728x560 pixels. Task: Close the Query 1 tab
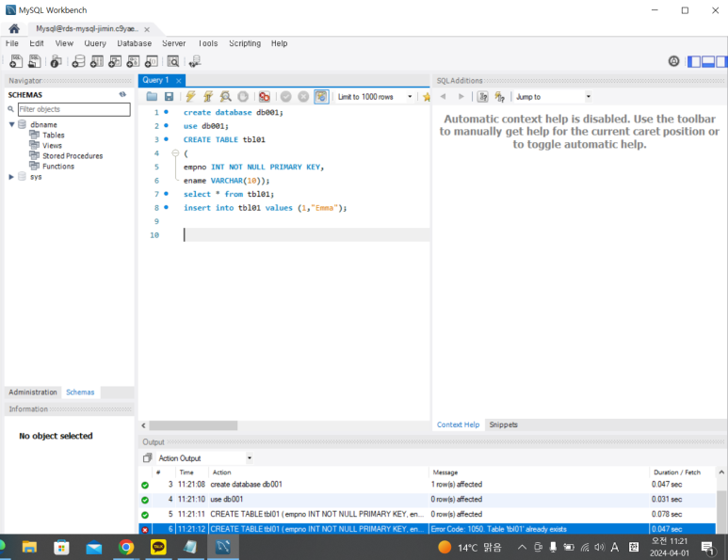179,81
